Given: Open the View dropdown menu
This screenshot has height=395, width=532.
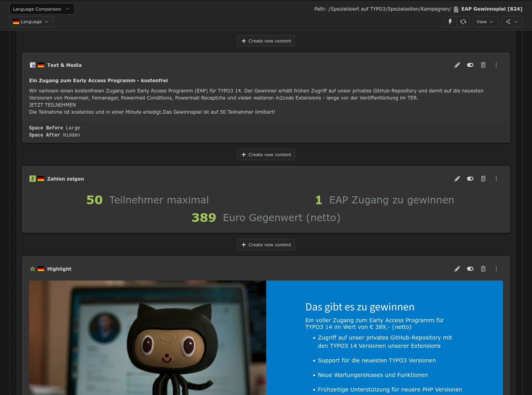Looking at the screenshot, I should 485,22.
